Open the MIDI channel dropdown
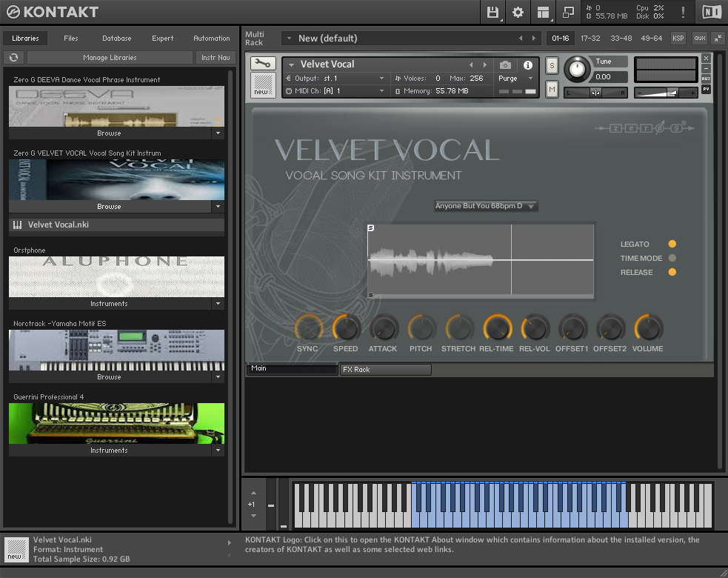 point(335,91)
